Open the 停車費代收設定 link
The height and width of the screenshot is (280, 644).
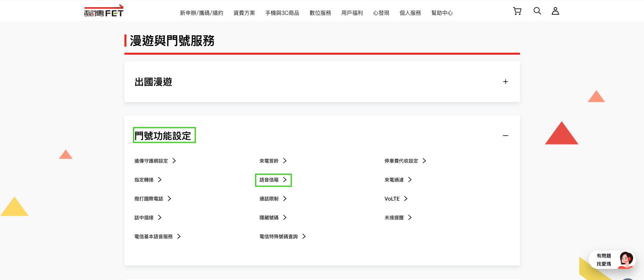[x=401, y=161]
